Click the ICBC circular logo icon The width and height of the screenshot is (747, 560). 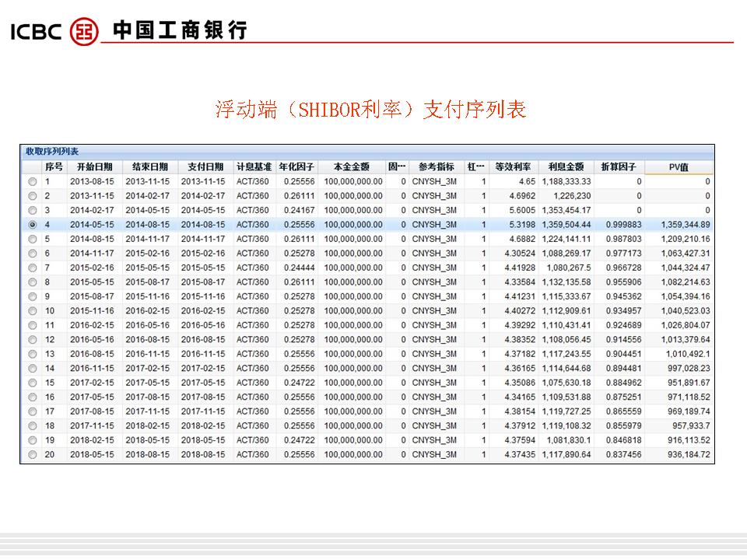pyautogui.click(x=85, y=31)
